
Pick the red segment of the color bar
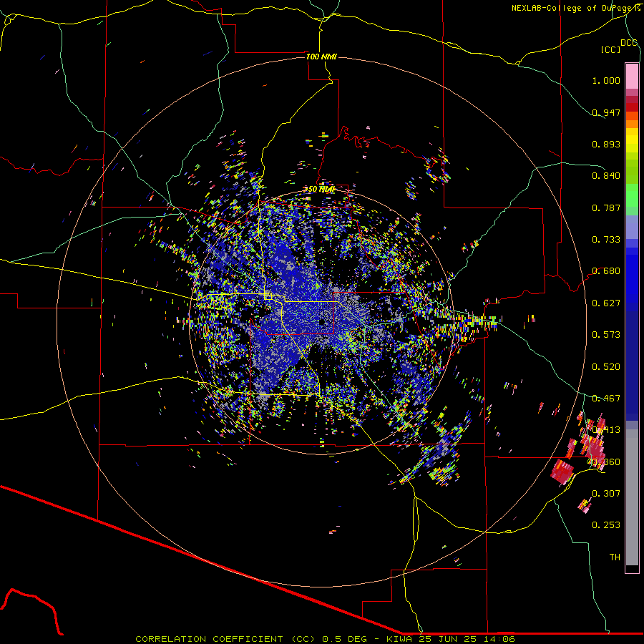[x=632, y=107]
